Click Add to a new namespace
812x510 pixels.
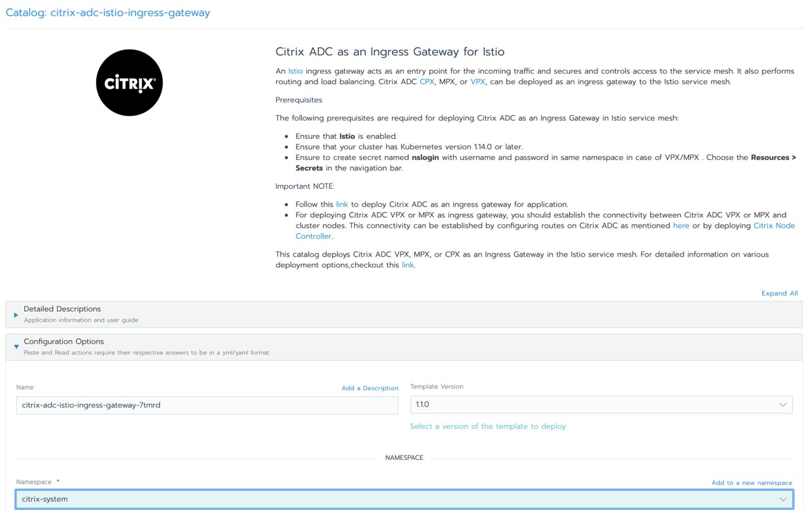752,483
